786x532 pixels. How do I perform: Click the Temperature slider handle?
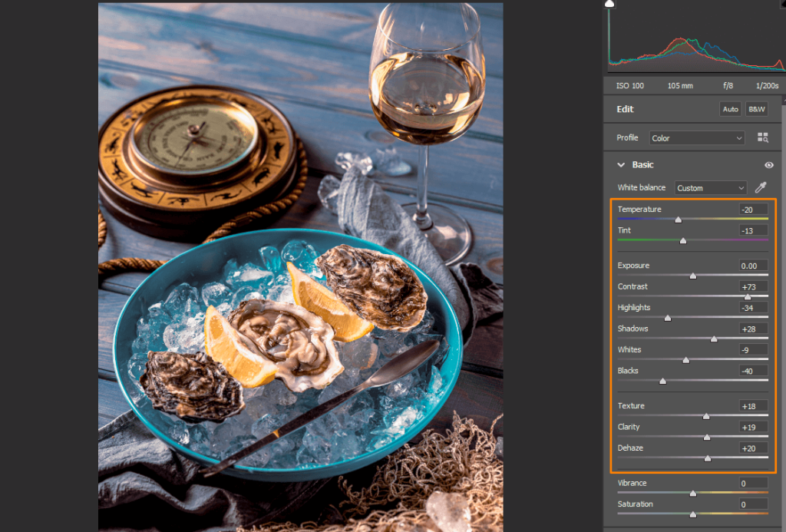pyautogui.click(x=678, y=219)
